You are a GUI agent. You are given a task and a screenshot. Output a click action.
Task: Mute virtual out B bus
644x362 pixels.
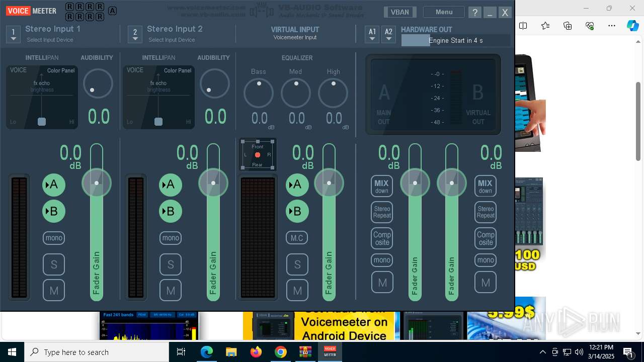[486, 283]
